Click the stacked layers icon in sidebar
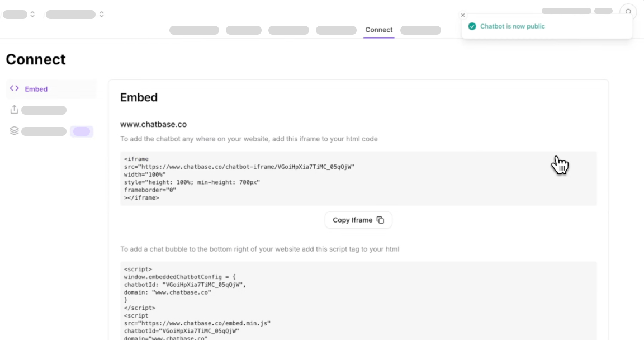 (x=15, y=131)
